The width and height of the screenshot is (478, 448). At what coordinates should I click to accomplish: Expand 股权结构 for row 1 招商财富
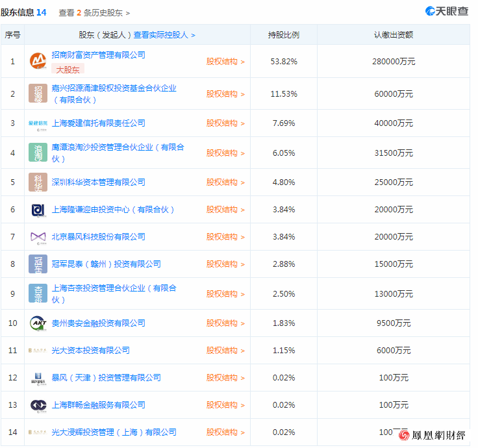225,62
